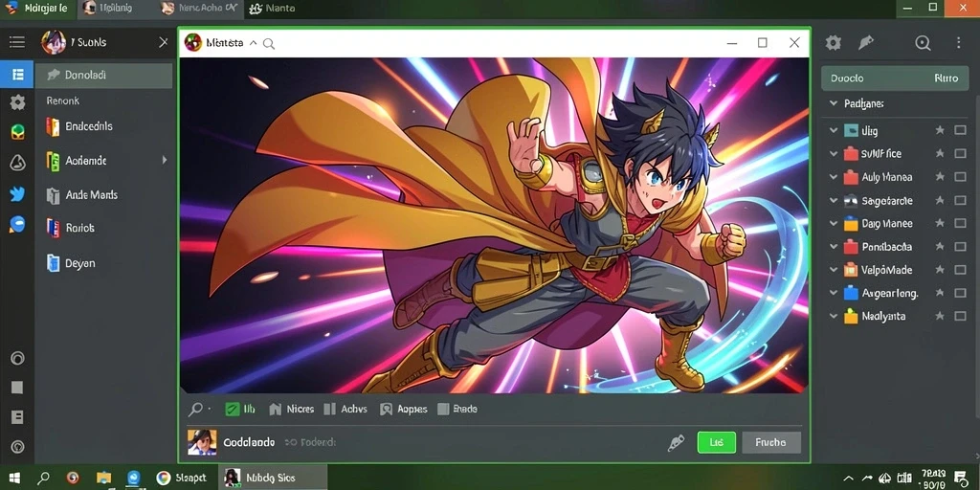Enable the checkbox on Nadyanta row
Screen dimensions: 980x490
pos(960,316)
